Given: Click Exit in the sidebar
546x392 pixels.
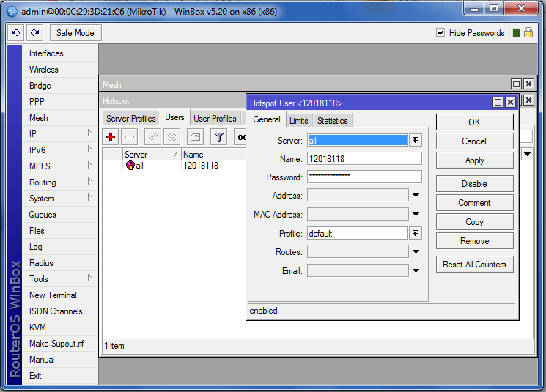Looking at the screenshot, I should click(60, 376).
